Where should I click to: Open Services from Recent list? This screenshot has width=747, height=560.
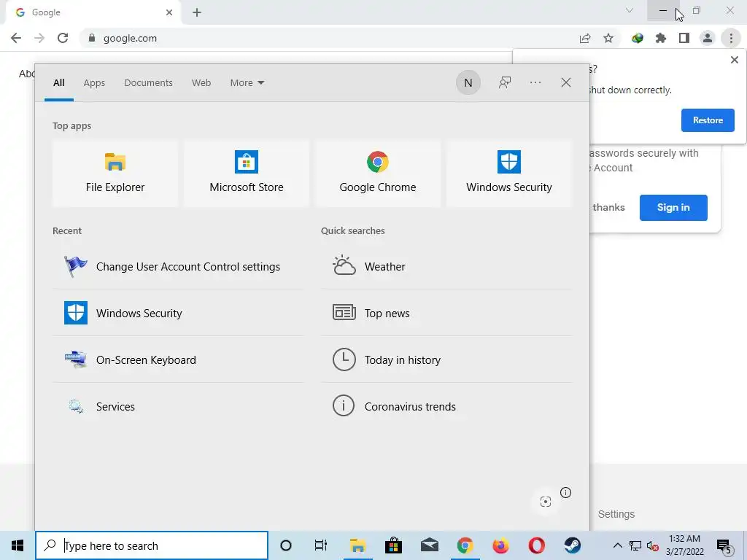[x=178, y=406]
